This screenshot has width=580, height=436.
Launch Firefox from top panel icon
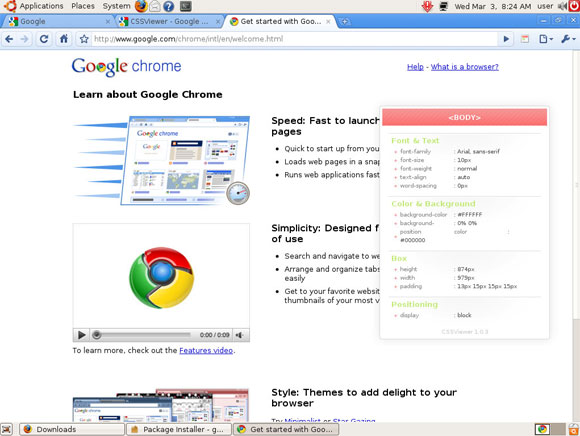tap(141, 6)
